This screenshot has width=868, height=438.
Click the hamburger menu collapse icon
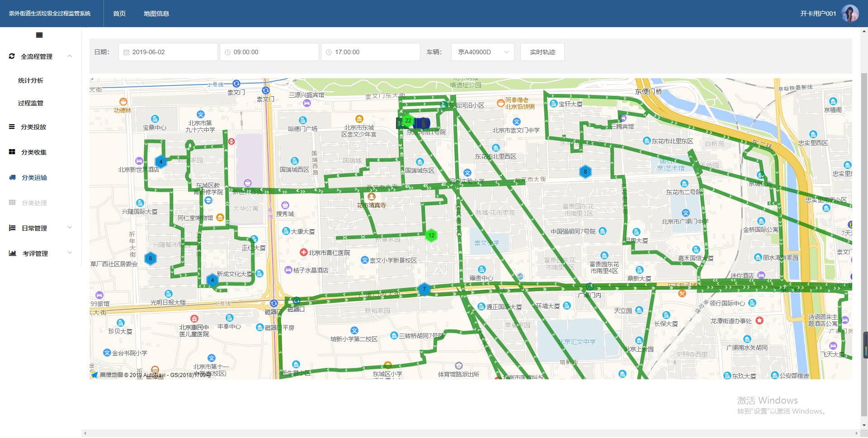point(39,35)
